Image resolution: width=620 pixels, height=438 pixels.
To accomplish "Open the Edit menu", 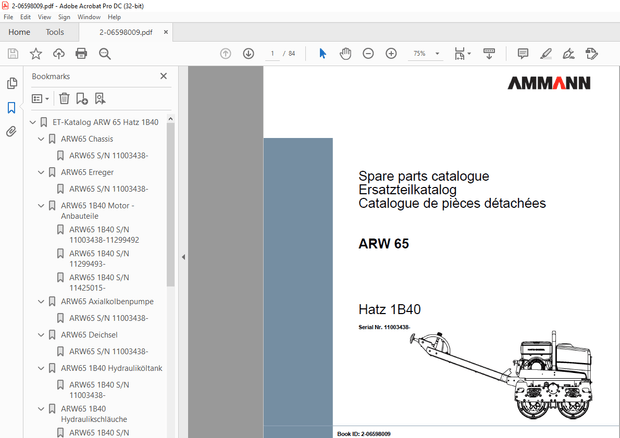I will click(x=25, y=17).
